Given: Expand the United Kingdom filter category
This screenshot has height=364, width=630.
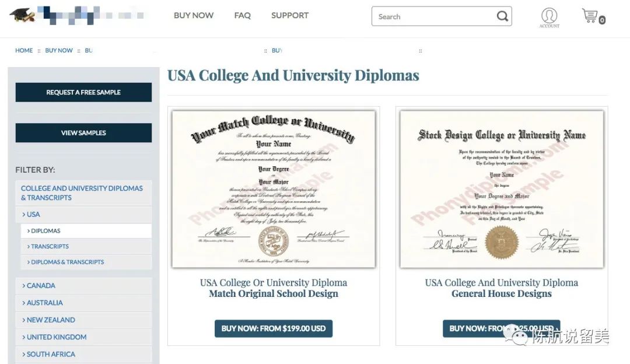Looking at the screenshot, I should (56, 337).
